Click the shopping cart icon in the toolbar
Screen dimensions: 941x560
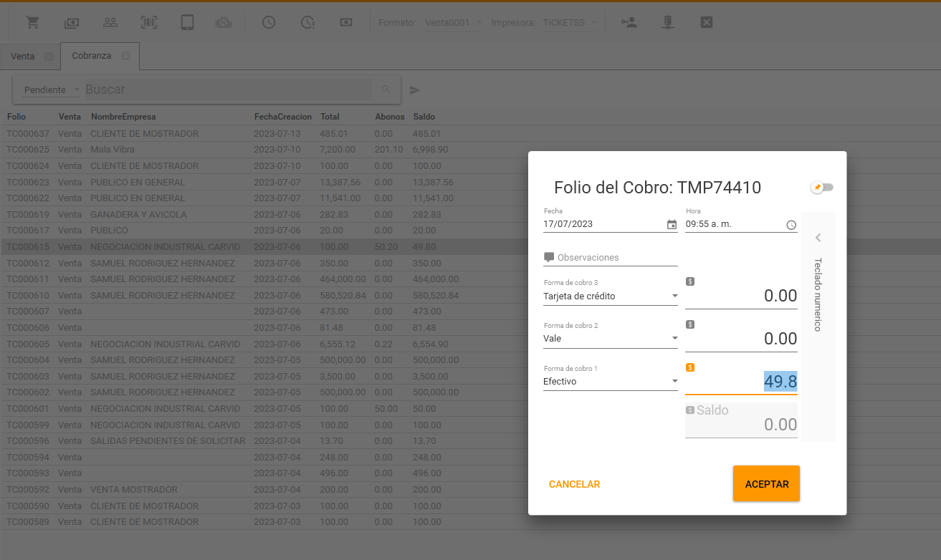(x=32, y=22)
